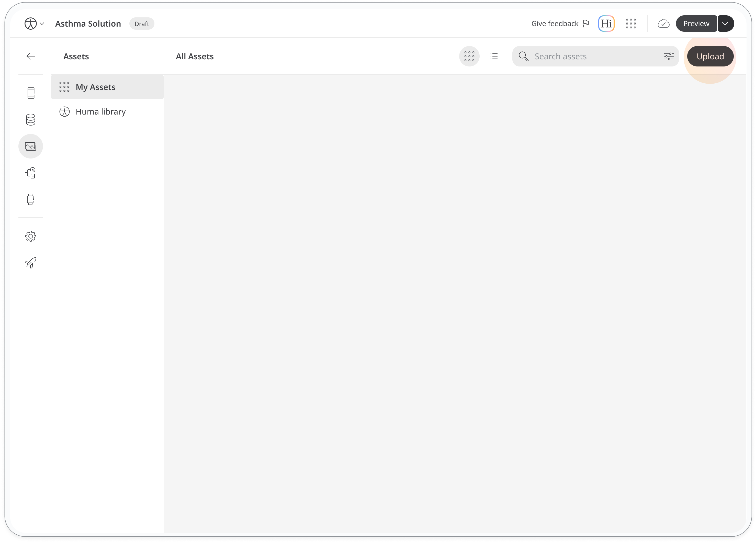Open the asset filter sliders icon
756x543 pixels.
669,56
